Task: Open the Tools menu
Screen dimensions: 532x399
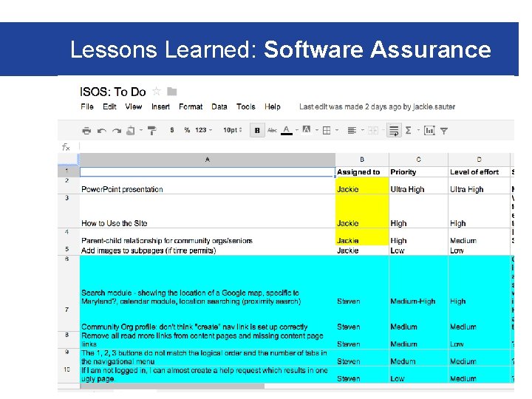Action: [x=246, y=107]
